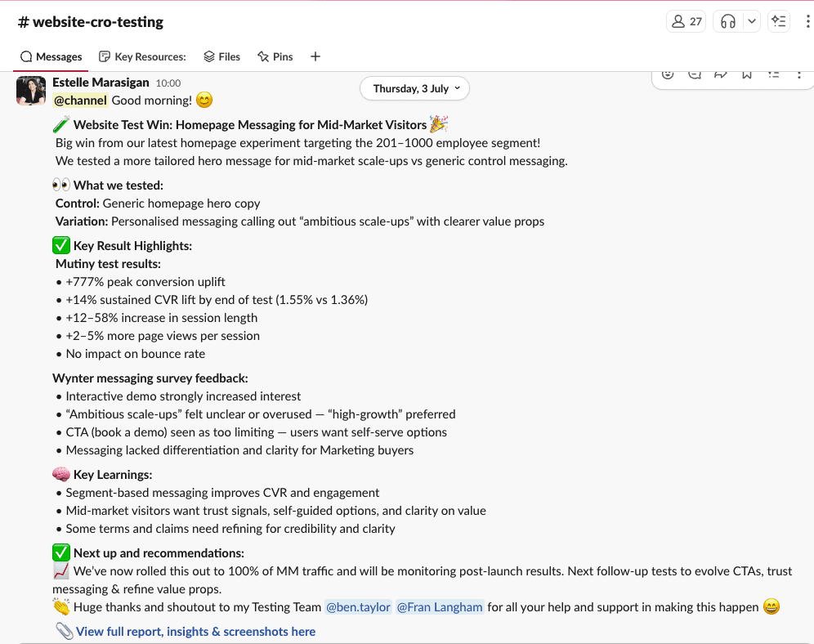This screenshot has height=644, width=814.
Task: Open the Pins tab
Action: [x=275, y=56]
